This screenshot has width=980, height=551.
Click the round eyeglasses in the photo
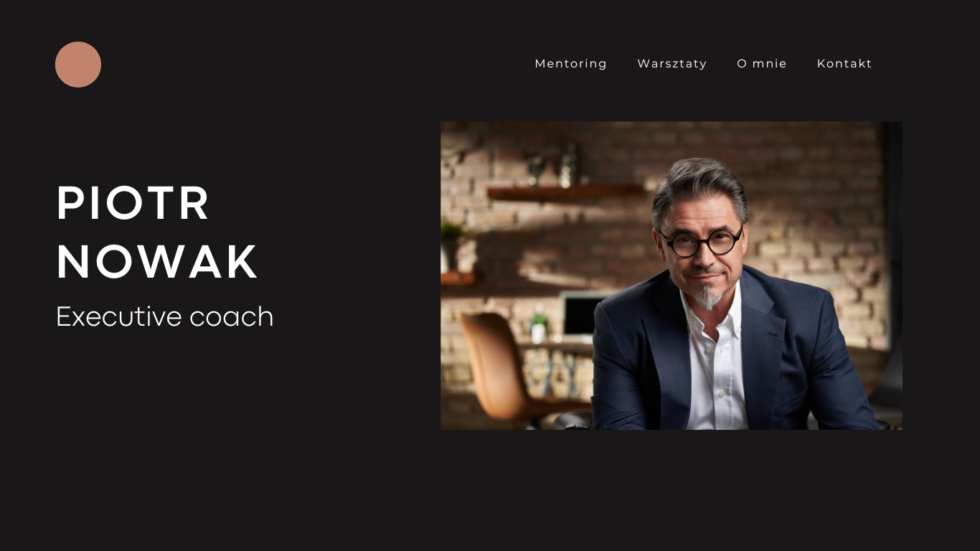[701, 242]
